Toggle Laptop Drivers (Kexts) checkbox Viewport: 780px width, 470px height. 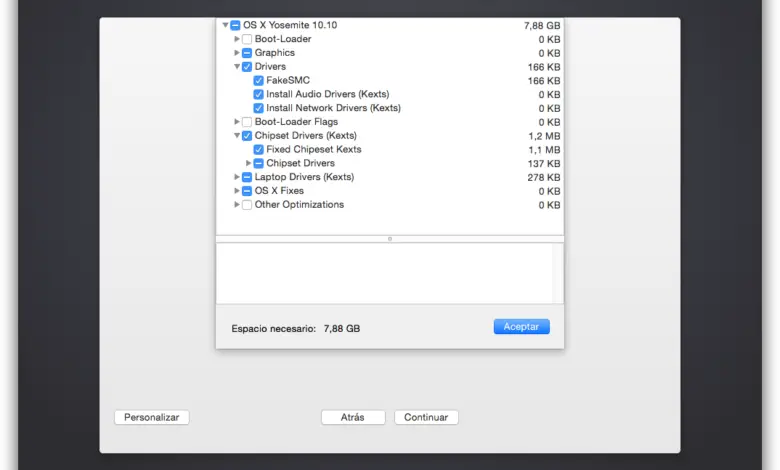(247, 177)
